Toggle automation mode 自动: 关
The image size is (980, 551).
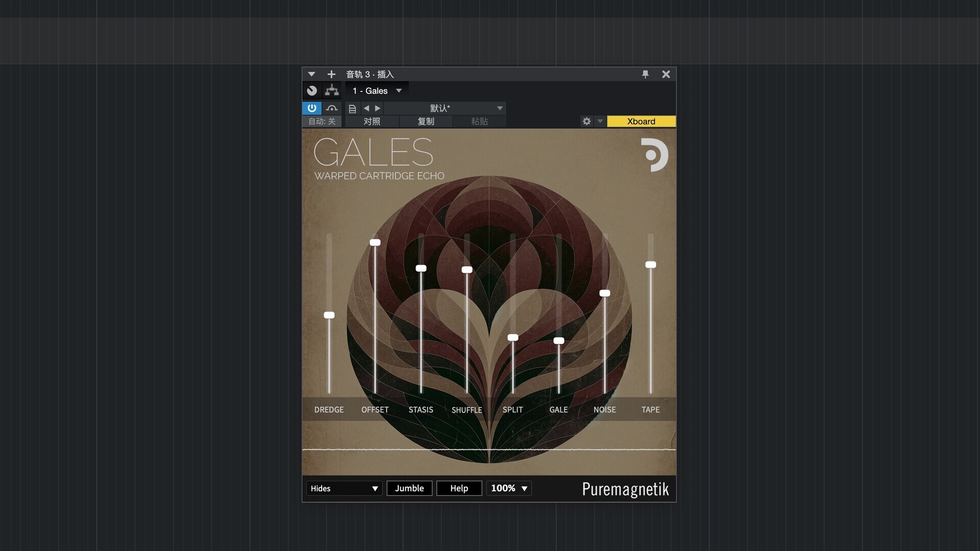[x=322, y=121]
